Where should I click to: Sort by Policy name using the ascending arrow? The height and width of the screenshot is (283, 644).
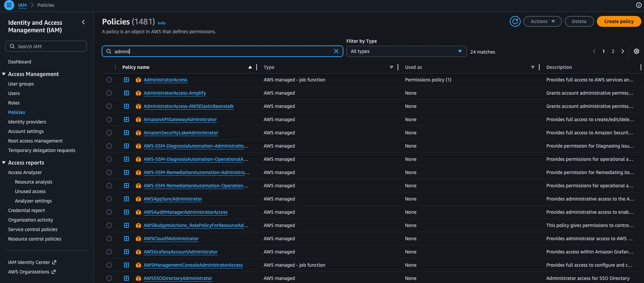coord(250,67)
